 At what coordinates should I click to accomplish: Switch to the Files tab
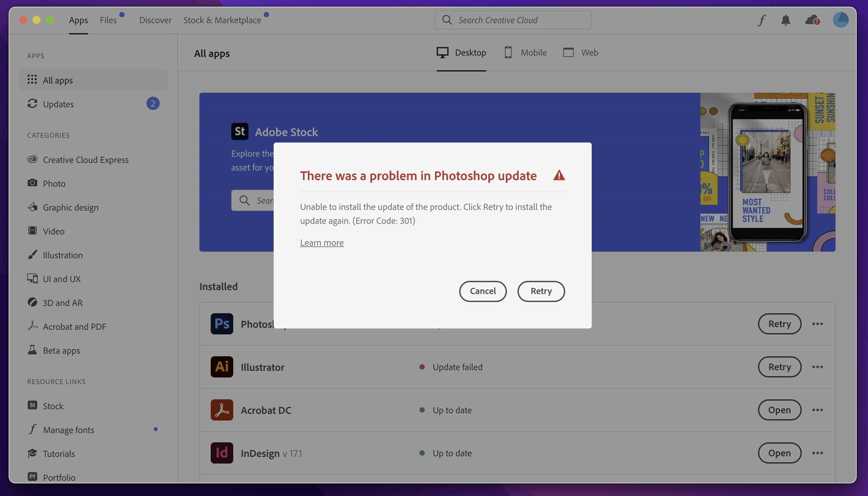pos(108,20)
